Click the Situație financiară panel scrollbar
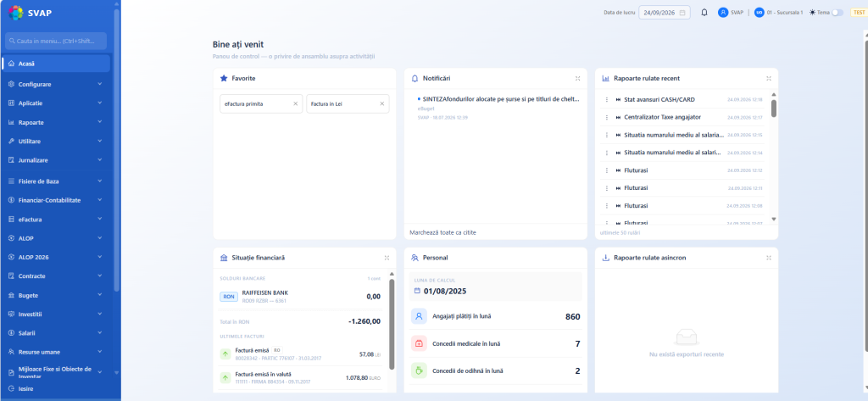 point(392,324)
